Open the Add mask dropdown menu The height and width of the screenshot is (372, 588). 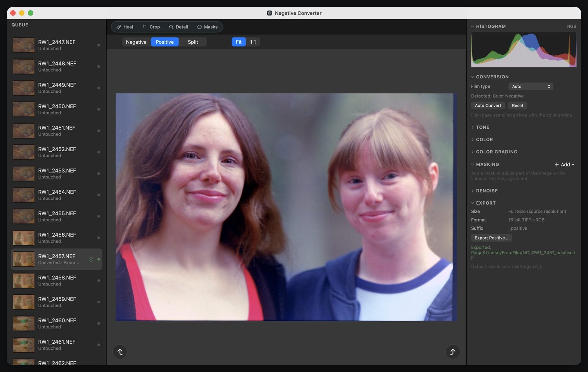[564, 164]
